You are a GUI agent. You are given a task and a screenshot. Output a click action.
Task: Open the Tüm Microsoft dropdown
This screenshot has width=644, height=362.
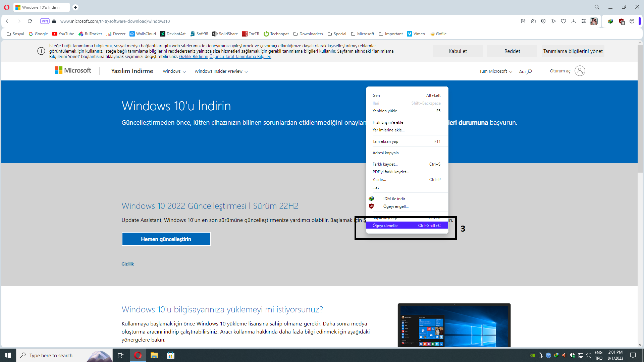click(x=495, y=71)
